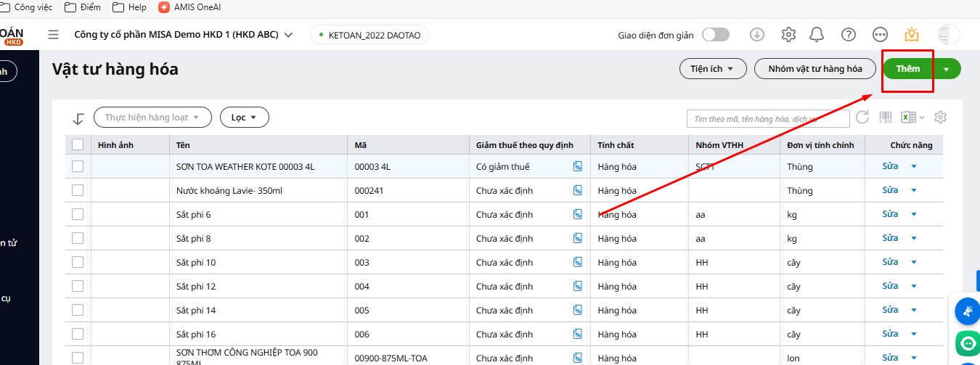
Task: Open the notifications bell icon
Action: pyautogui.click(x=817, y=35)
